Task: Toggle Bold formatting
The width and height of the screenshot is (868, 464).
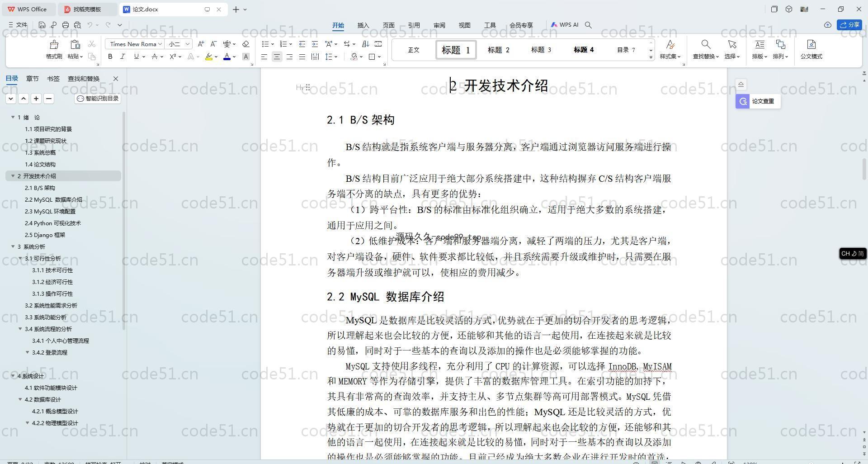Action: point(110,57)
